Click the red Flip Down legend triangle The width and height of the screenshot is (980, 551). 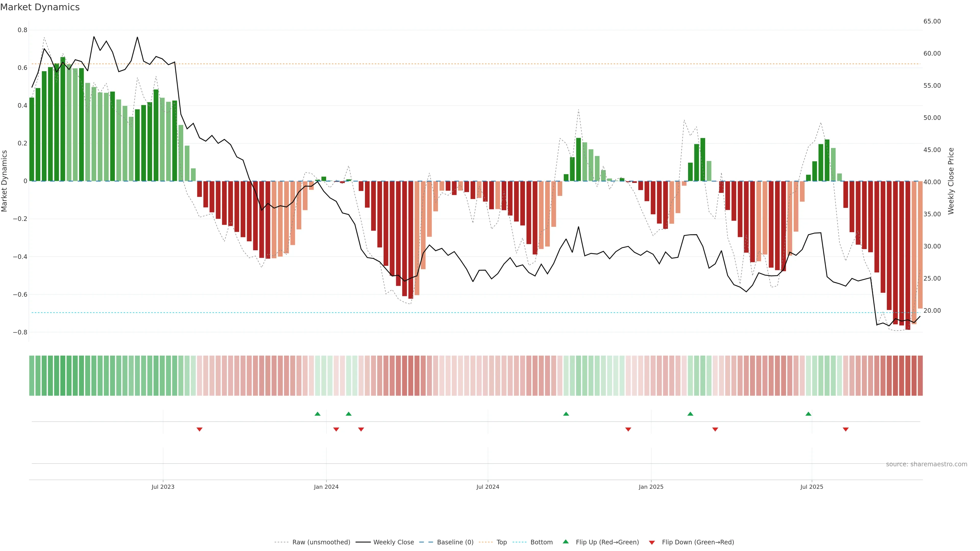[652, 542]
